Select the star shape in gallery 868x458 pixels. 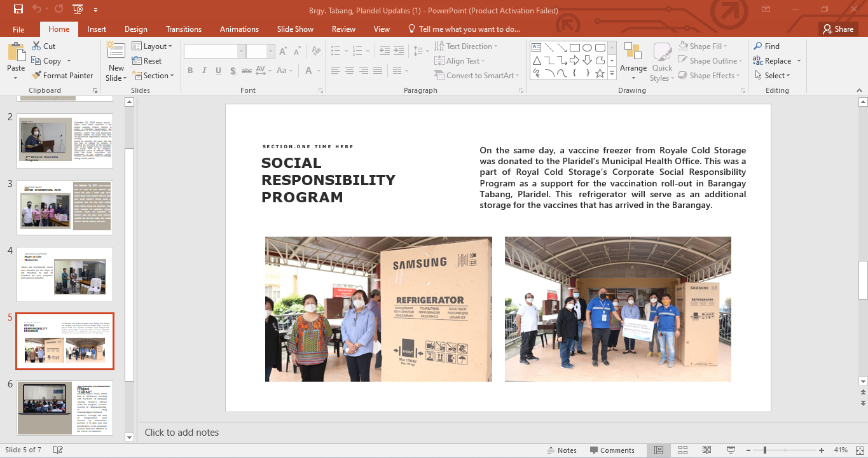(x=600, y=73)
